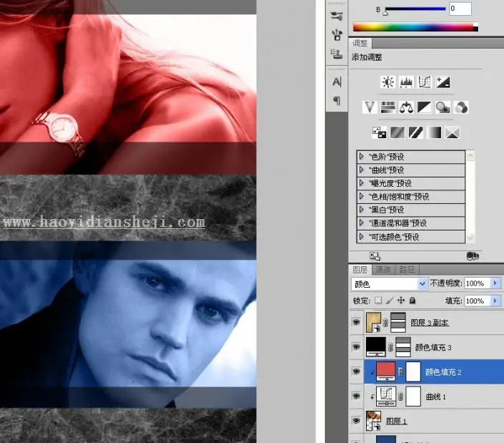Viewport: 504px width, 443px height.
Task: Click the clip-to-layer icon at the Adjustments panel bottom-right
Action: [x=473, y=256]
